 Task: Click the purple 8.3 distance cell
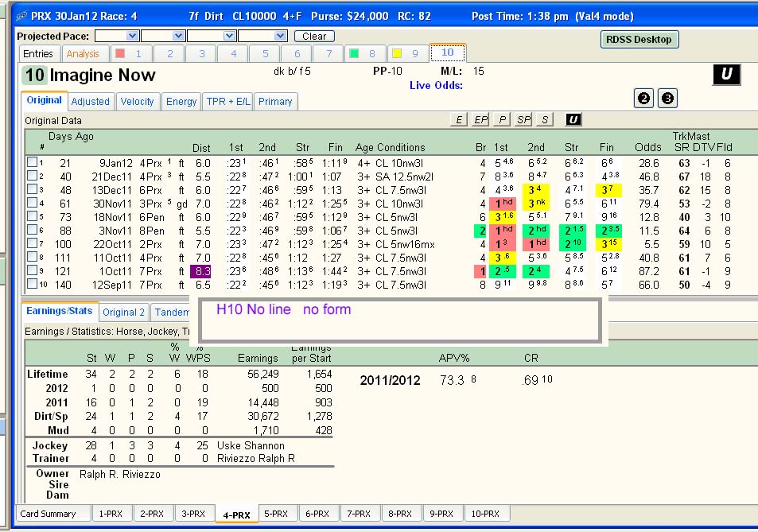pos(200,271)
